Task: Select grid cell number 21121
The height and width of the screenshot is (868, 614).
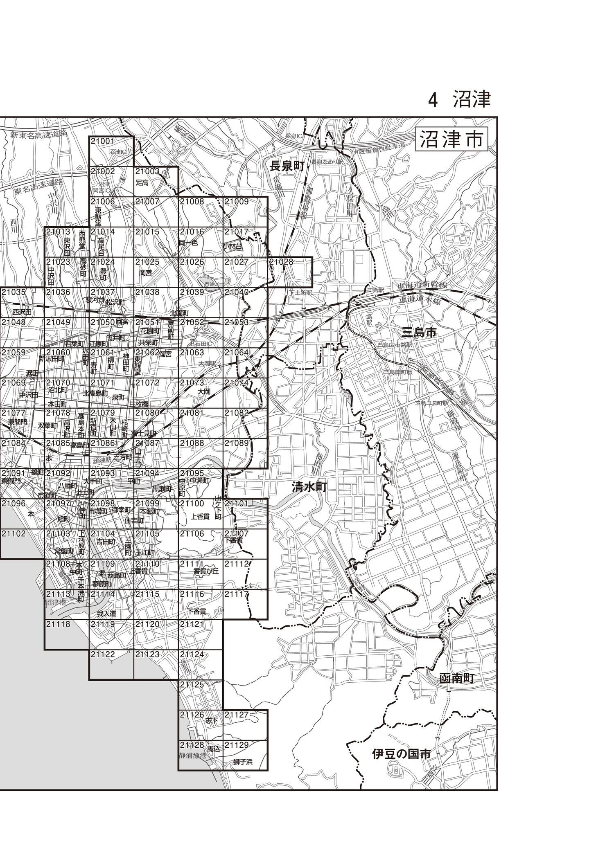Action: click(192, 624)
